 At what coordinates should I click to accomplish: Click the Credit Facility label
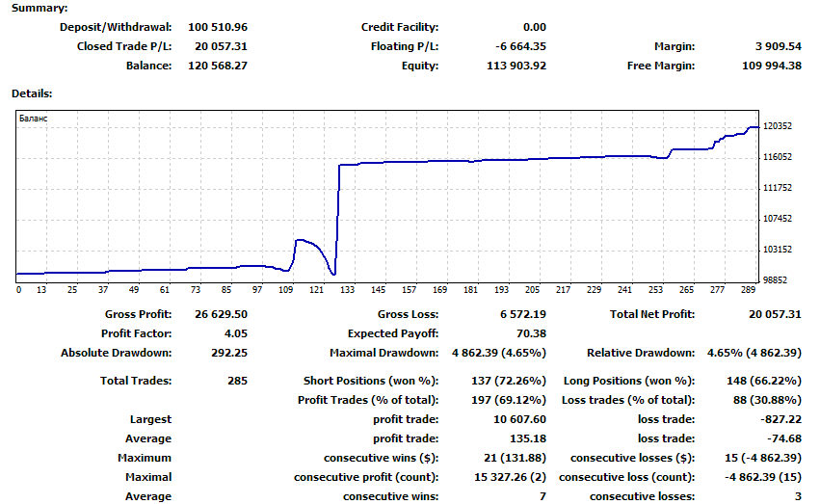tap(400, 27)
